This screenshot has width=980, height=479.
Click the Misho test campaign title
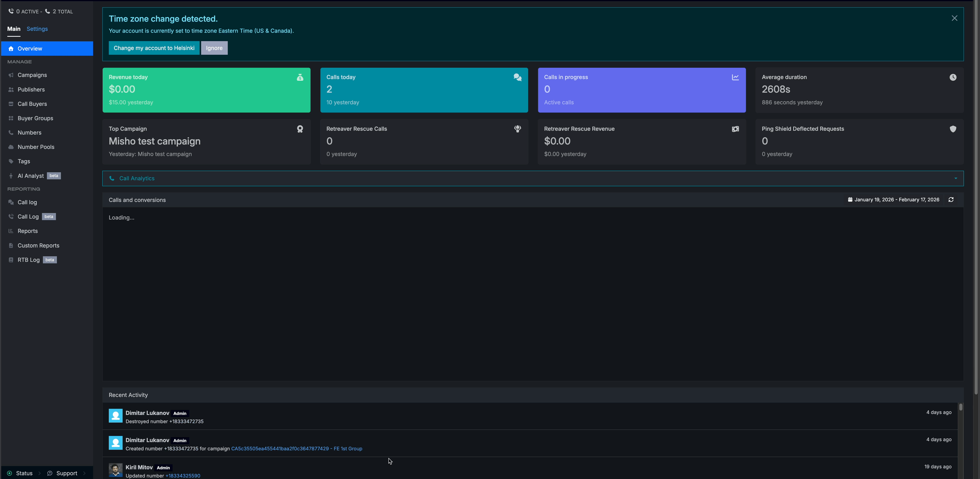(155, 142)
